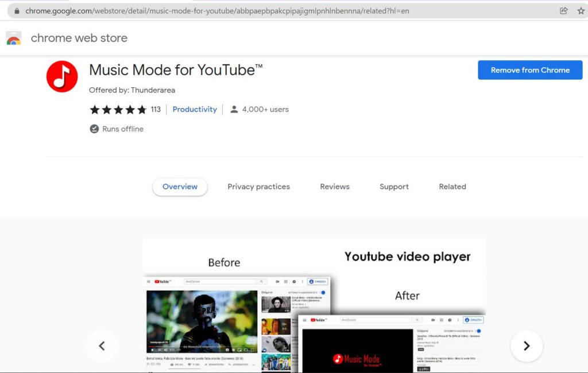
Task: Open the Productivity category link
Action: coord(195,110)
